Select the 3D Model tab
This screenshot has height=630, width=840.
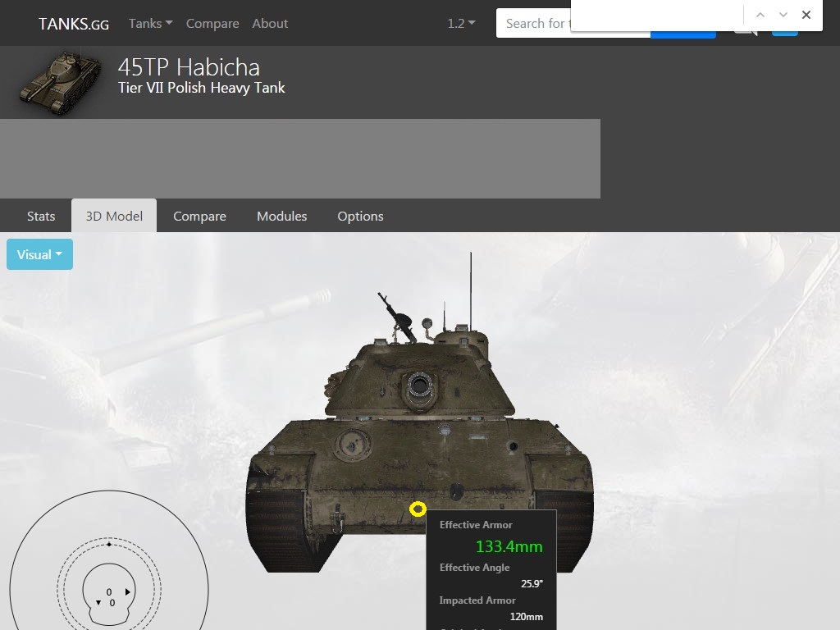(x=114, y=216)
